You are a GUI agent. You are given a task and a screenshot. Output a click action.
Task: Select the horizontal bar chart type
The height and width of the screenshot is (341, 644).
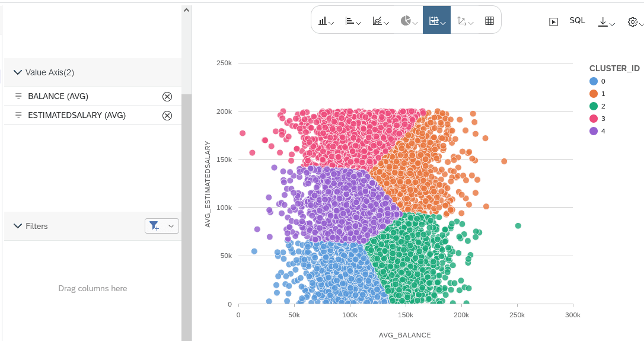[349, 21]
